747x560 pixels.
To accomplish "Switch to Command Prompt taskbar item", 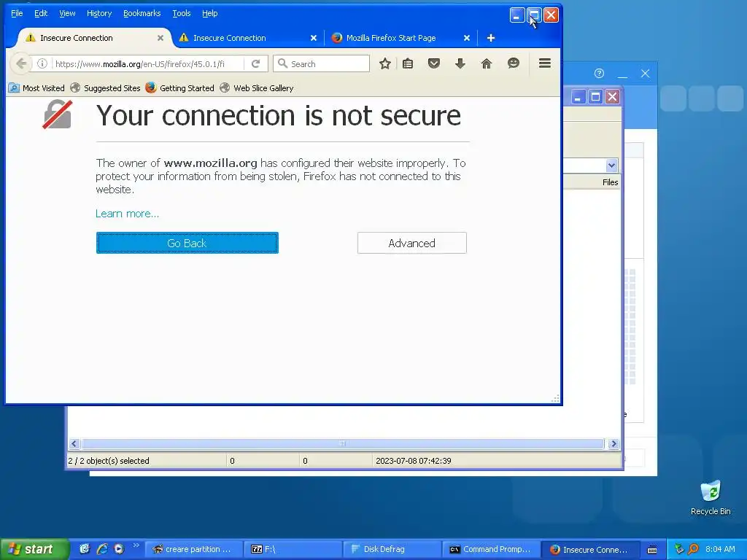I will tap(491, 550).
